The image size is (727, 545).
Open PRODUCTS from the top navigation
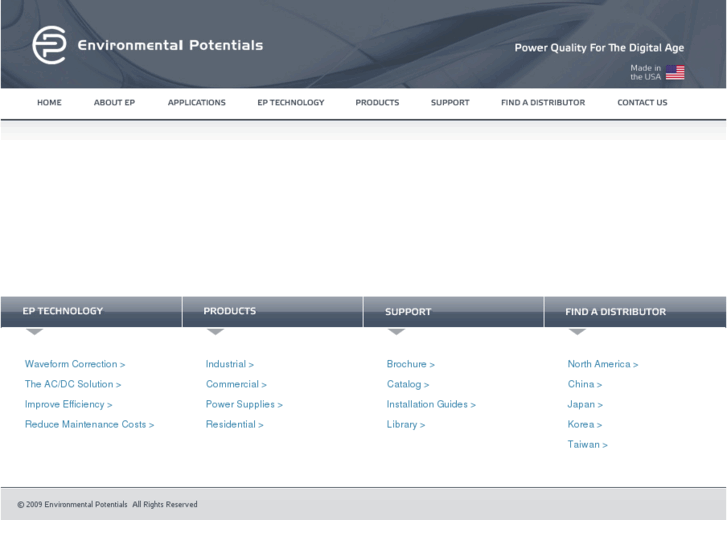(x=377, y=103)
